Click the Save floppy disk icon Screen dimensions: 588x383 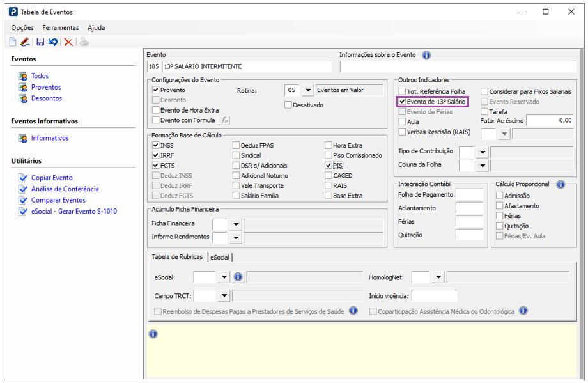[40, 42]
